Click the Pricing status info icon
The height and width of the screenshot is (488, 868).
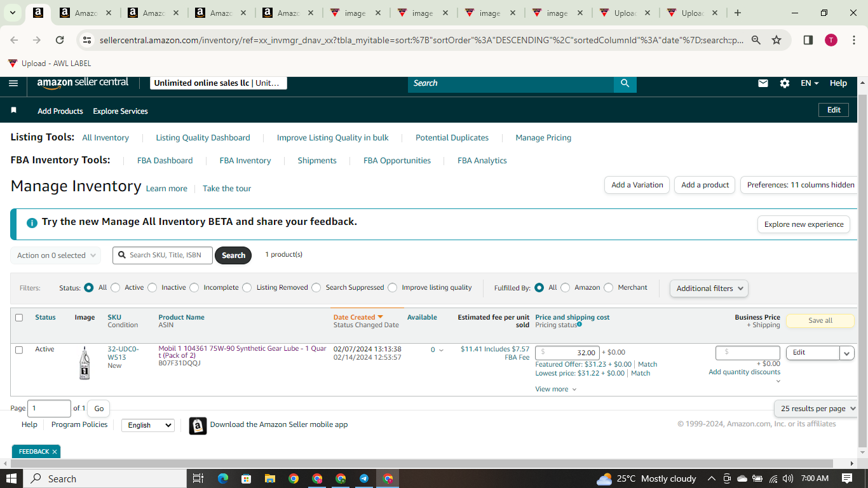(580, 325)
